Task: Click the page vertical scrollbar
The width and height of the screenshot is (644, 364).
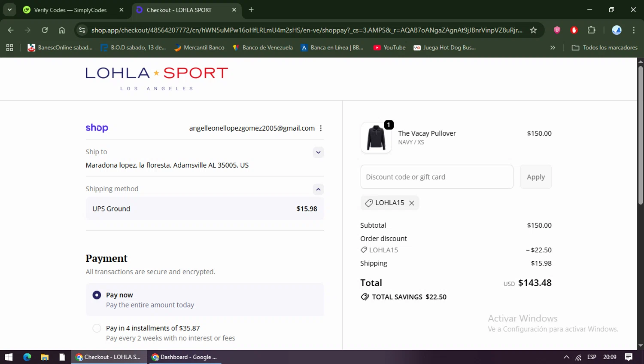Action: coord(641,135)
